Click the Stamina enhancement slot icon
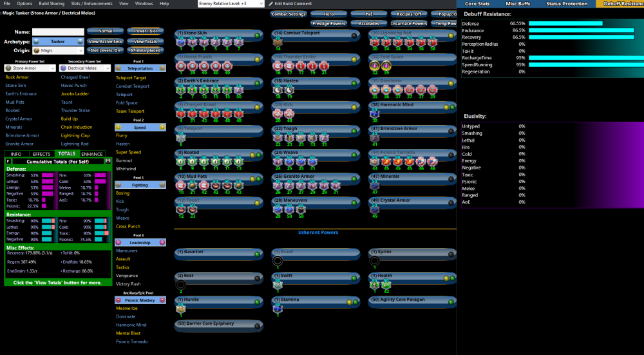Screen dimensions: 644x355 coord(278,309)
